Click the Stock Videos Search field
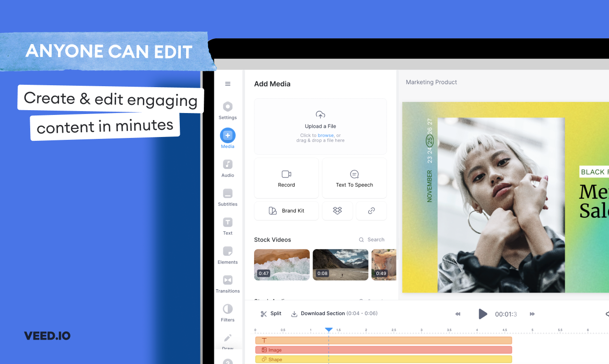The width and height of the screenshot is (609, 364). (372, 239)
